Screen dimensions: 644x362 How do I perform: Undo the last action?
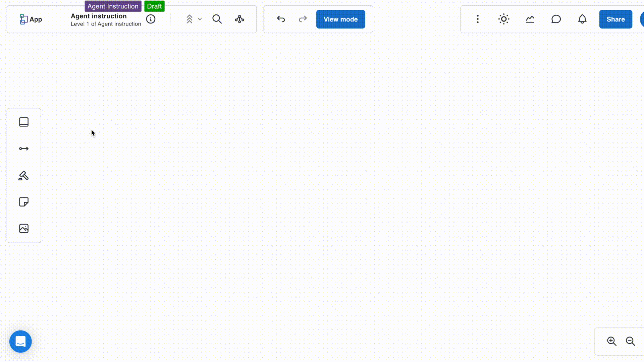click(281, 19)
